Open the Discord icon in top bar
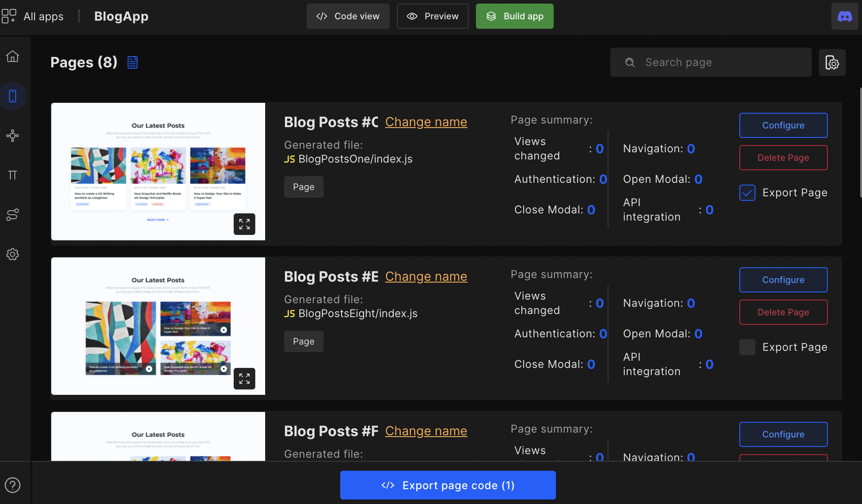 click(x=844, y=17)
